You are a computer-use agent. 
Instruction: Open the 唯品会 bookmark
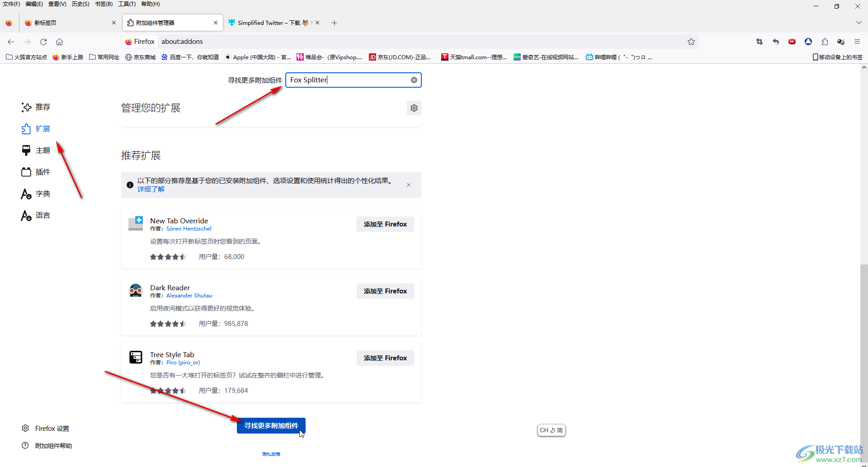tap(330, 57)
